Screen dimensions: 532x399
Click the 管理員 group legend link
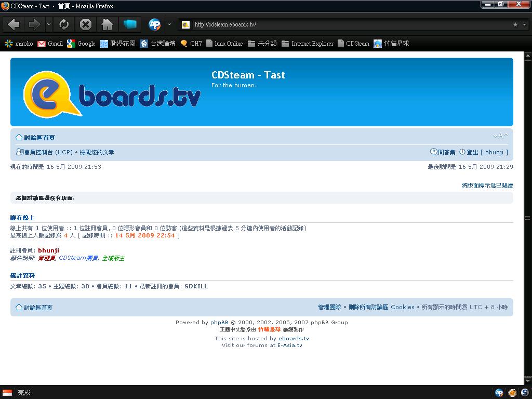tap(46, 258)
